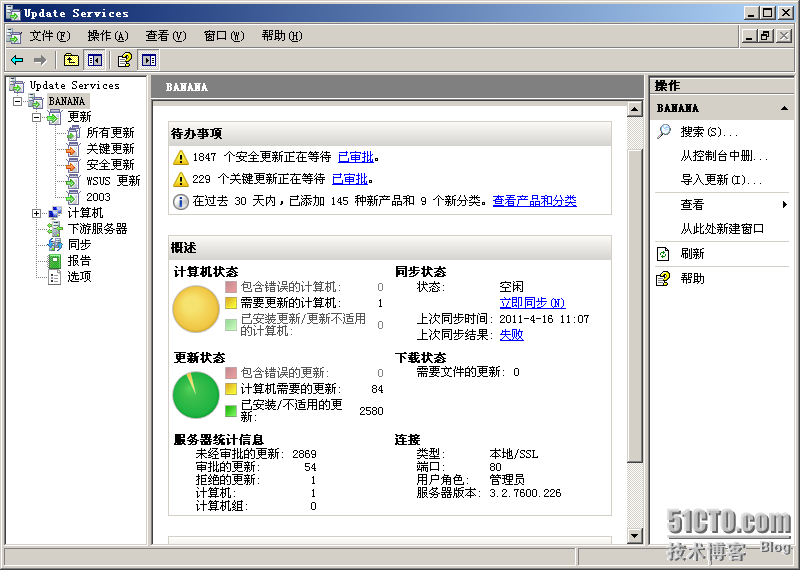This screenshot has width=800, height=570.
Task: Click the 更新 node icon in tree
Action: click(54, 117)
